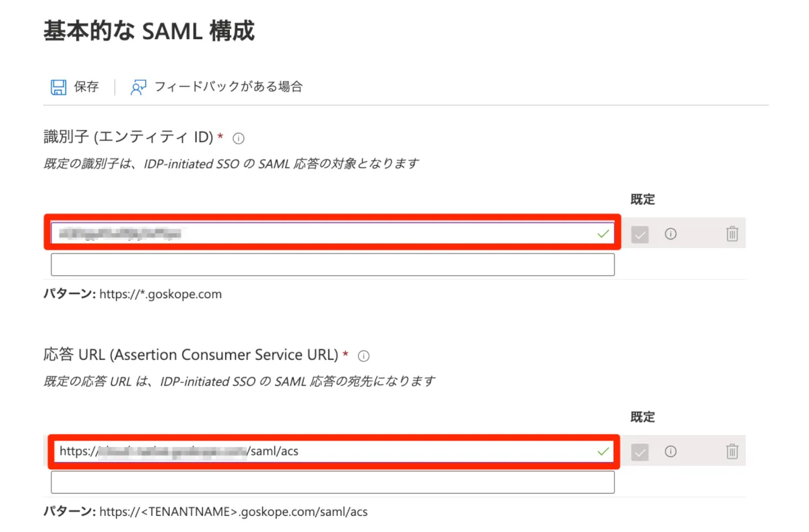Click info icon in identifier entry row
This screenshot has width=809, height=532.
point(670,234)
